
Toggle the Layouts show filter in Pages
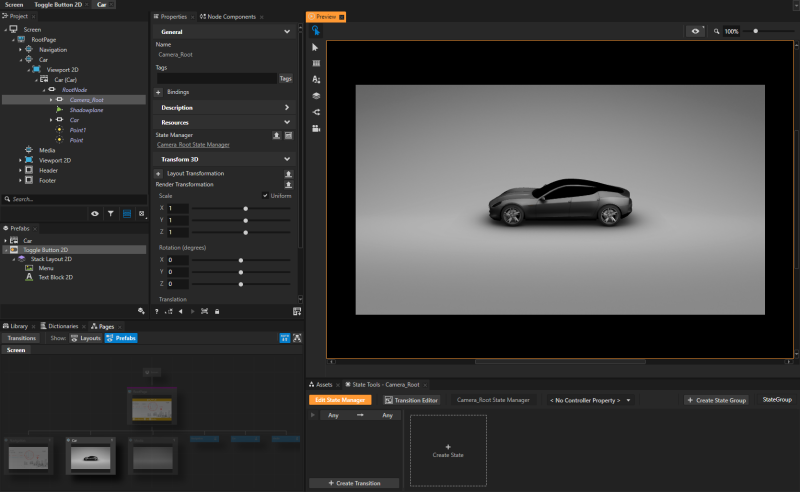tap(86, 338)
